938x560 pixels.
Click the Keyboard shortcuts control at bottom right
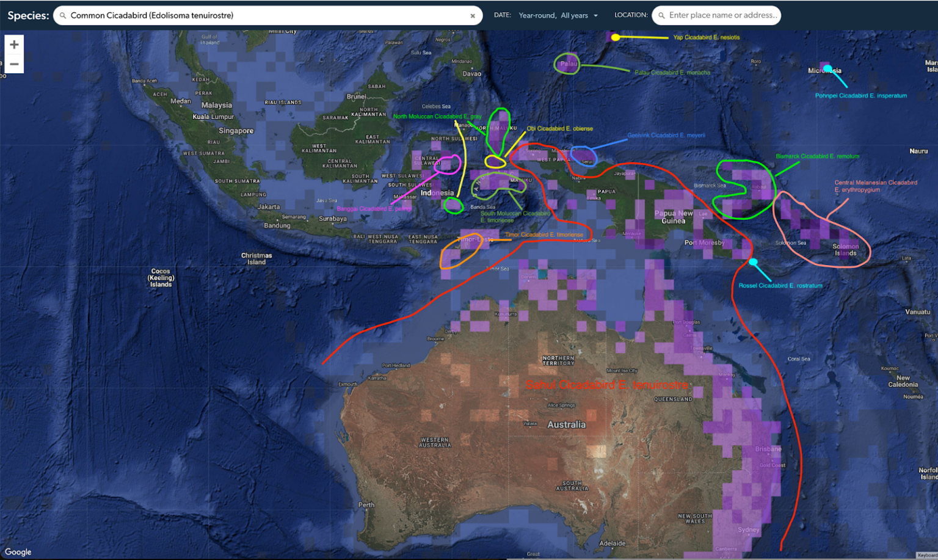(928, 556)
